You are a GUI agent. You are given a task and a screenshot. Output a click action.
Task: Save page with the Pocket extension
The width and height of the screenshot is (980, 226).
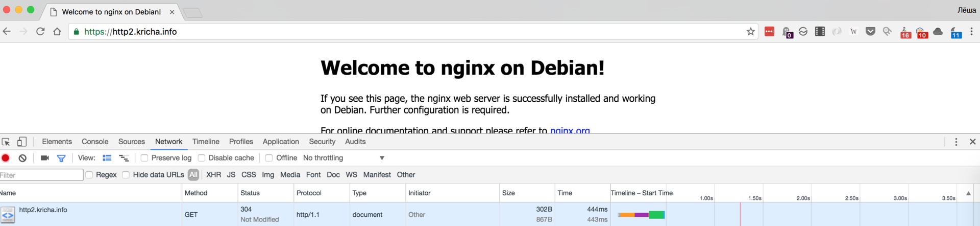point(870,32)
